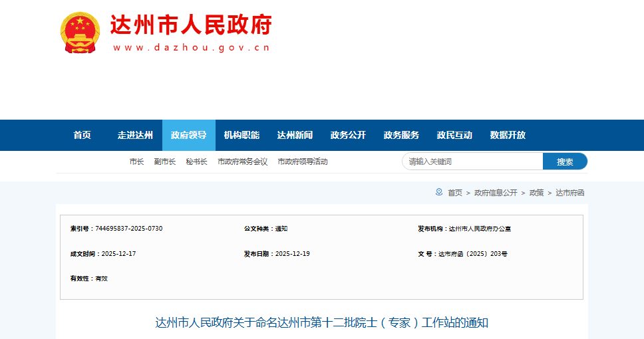Open 市政府领导活动 submenu link
Image resolution: width=644 pixels, height=339 pixels.
(303, 162)
